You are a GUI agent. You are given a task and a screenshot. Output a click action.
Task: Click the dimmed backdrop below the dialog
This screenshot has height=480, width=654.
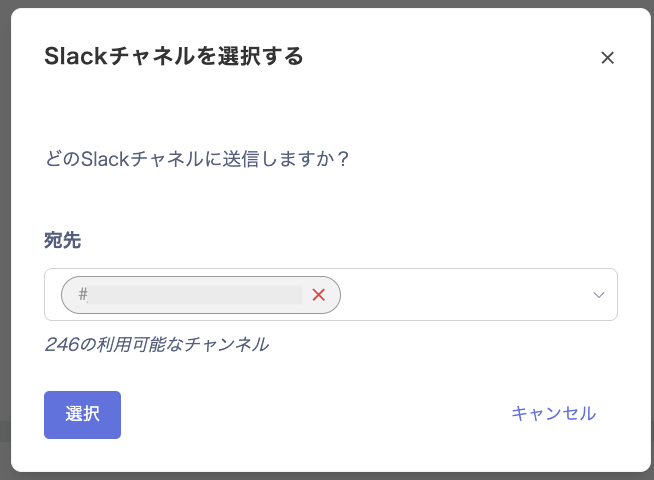tap(327, 476)
